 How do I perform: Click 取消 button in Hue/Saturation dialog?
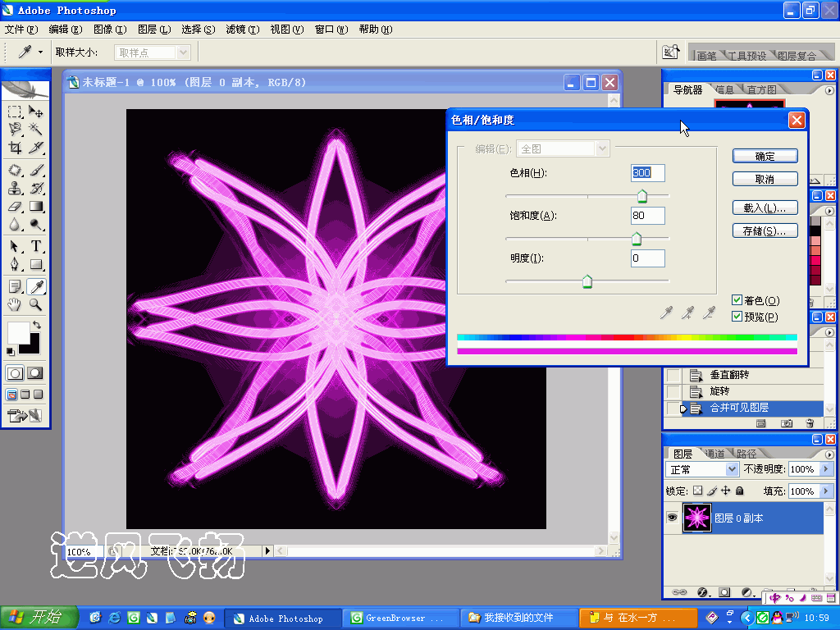[765, 179]
